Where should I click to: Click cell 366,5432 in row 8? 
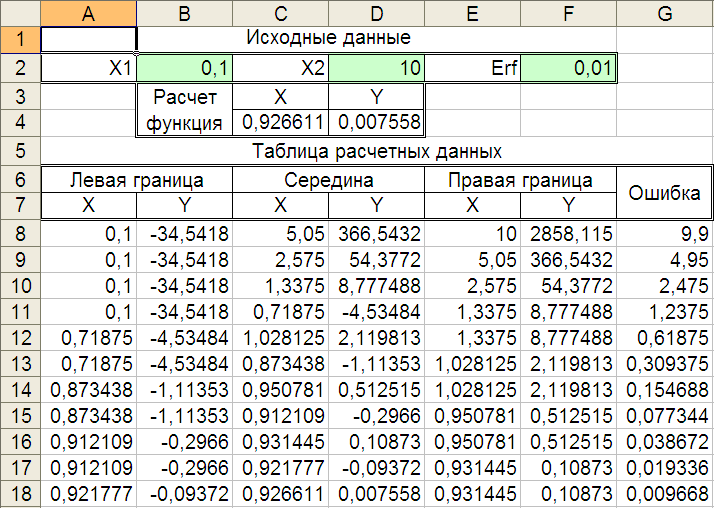(377, 234)
